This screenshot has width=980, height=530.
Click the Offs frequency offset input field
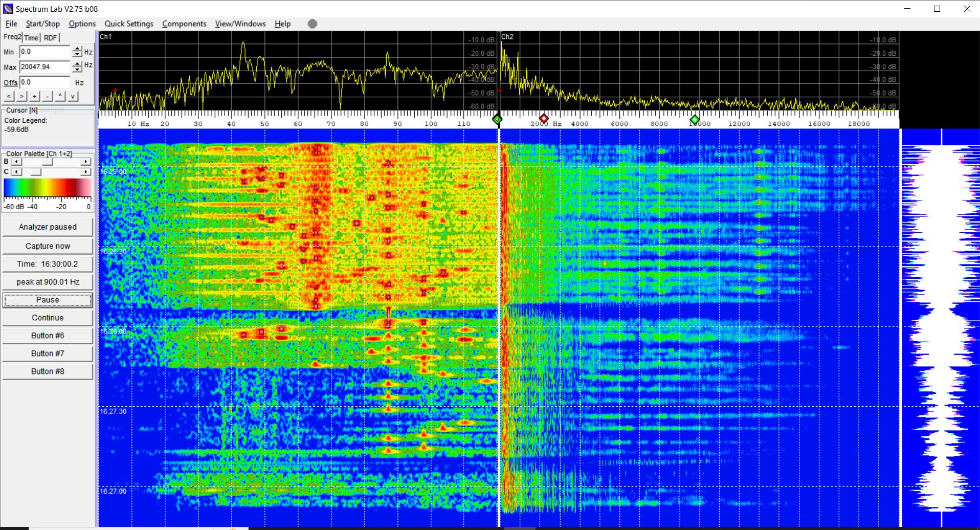tap(44, 82)
